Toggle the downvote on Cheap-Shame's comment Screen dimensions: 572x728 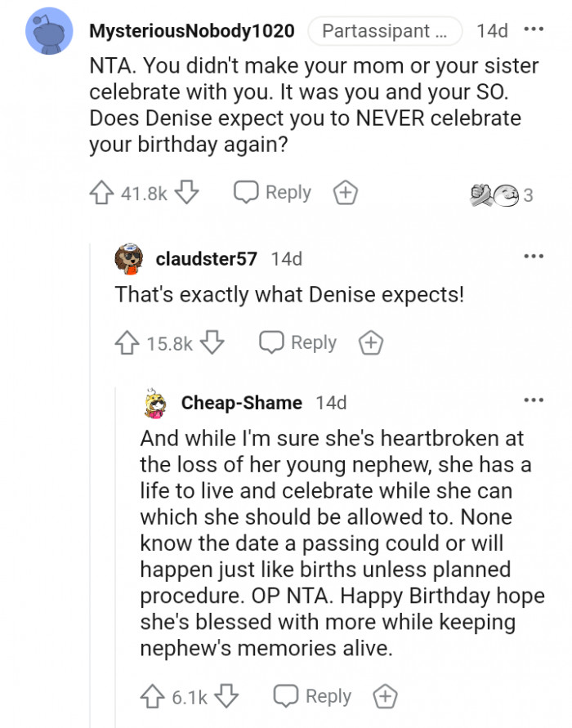coord(226,697)
